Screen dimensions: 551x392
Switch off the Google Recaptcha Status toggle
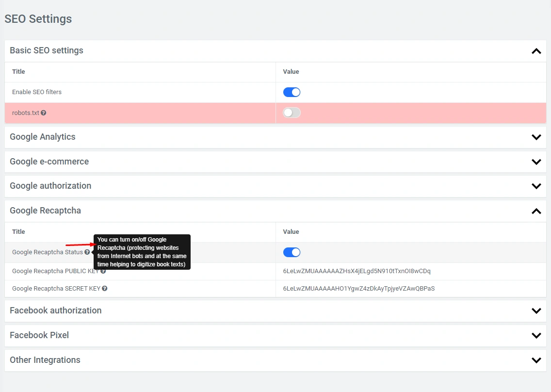point(292,252)
